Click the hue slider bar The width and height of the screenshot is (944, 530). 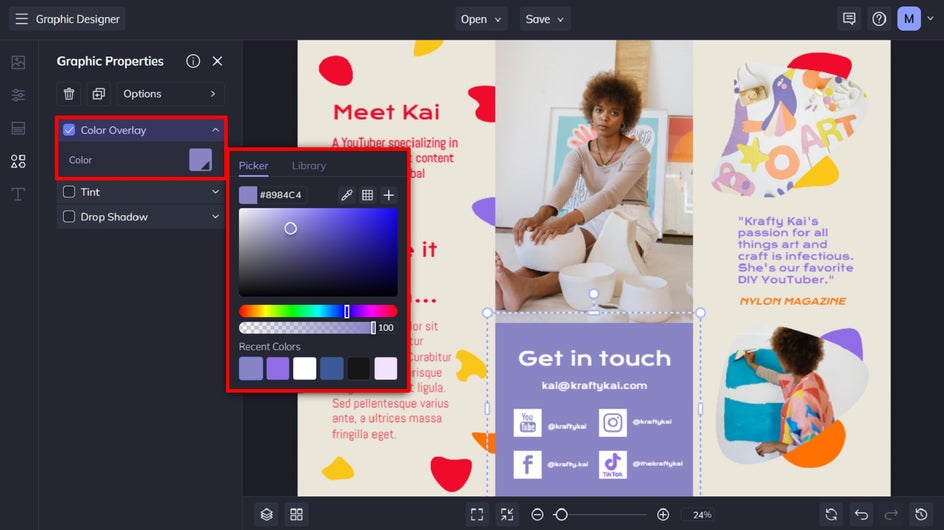pyautogui.click(x=318, y=311)
